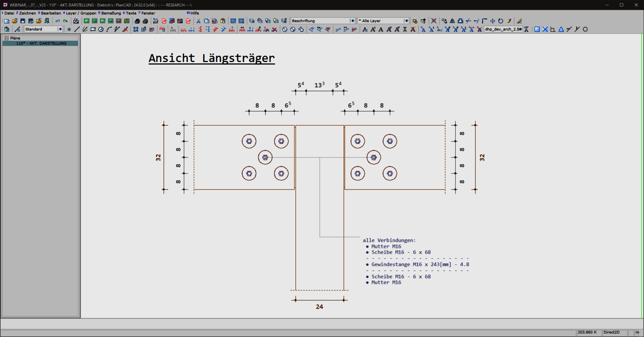Click the blue X intersection snap icon
The width and height of the screenshot is (644, 337).
(x=545, y=29)
